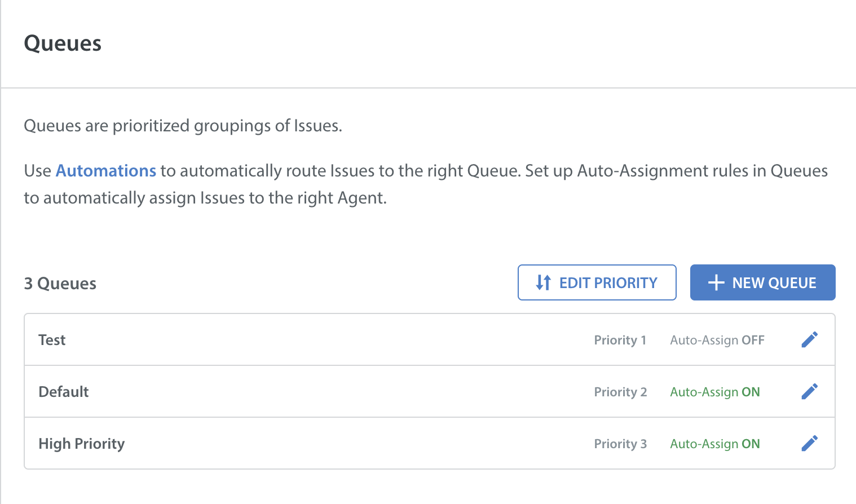Click the EDIT PRIORITY button text
The height and width of the screenshot is (504, 856).
pos(608,283)
